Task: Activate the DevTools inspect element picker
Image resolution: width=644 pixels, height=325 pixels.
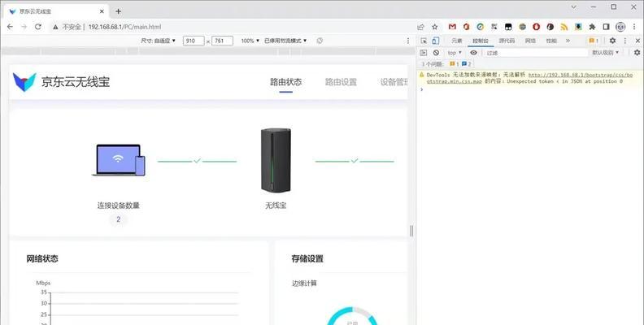Action: [x=424, y=41]
